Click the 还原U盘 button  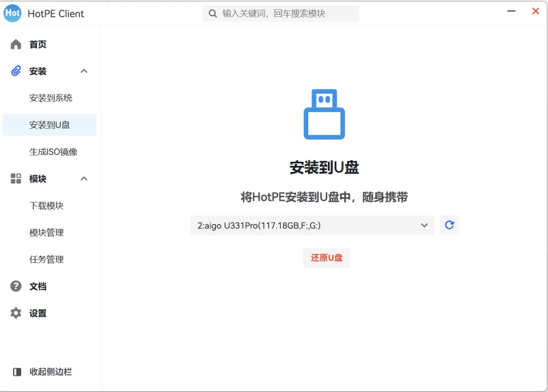[x=326, y=258]
